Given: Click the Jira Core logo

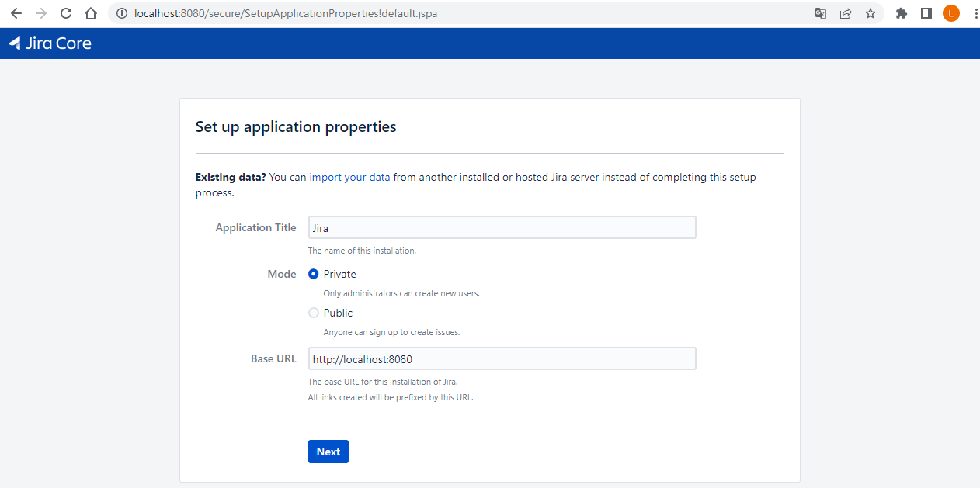Looking at the screenshot, I should tap(50, 43).
